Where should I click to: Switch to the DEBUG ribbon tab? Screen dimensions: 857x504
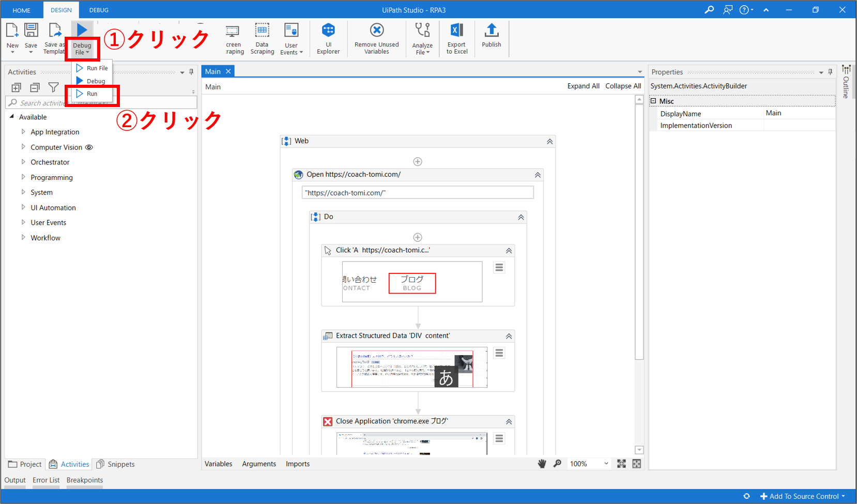pos(99,10)
